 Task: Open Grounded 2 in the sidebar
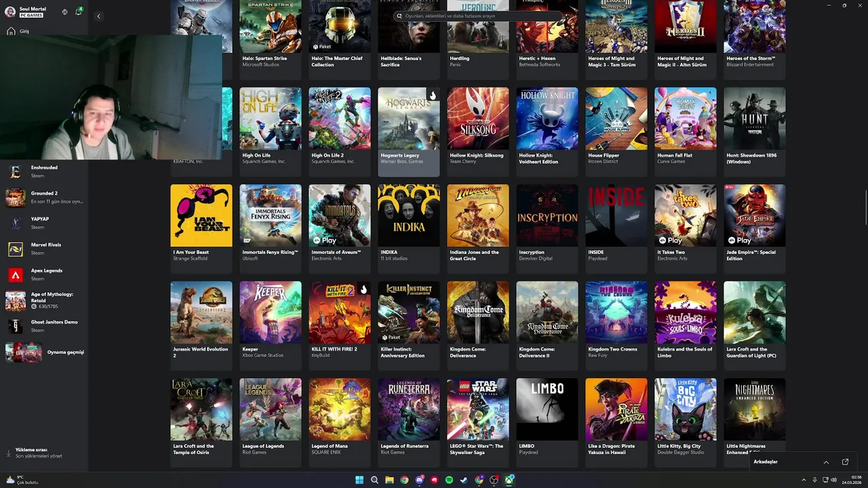point(44,197)
